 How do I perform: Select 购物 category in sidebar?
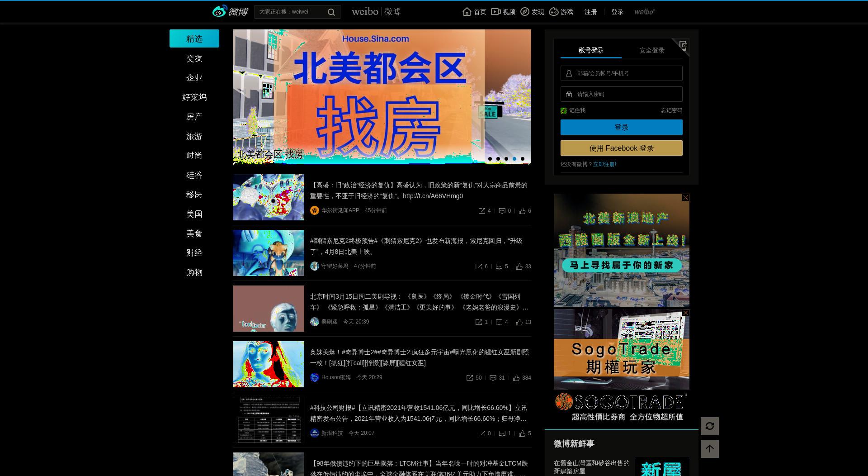194,272
